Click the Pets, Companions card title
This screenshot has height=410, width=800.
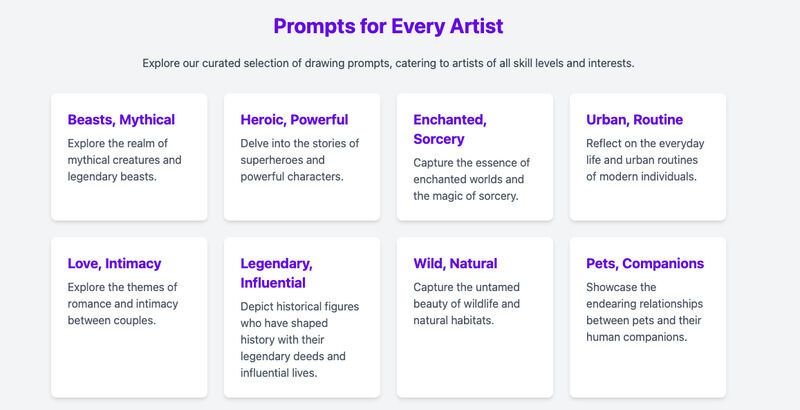click(x=645, y=264)
